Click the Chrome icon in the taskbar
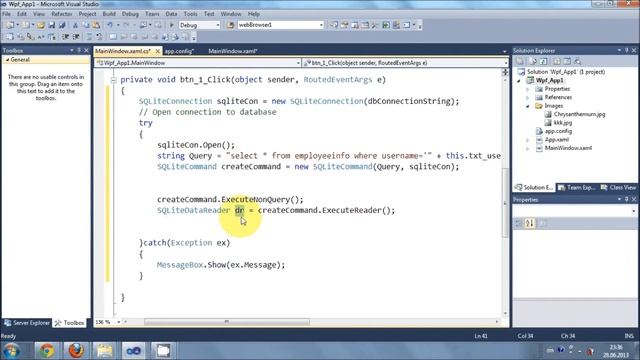 46,351
